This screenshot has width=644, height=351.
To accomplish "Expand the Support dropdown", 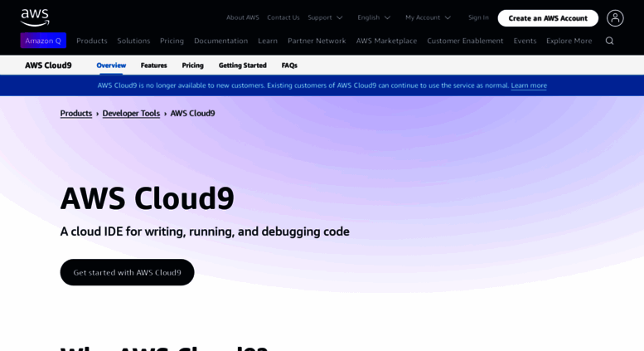I will pos(325,17).
